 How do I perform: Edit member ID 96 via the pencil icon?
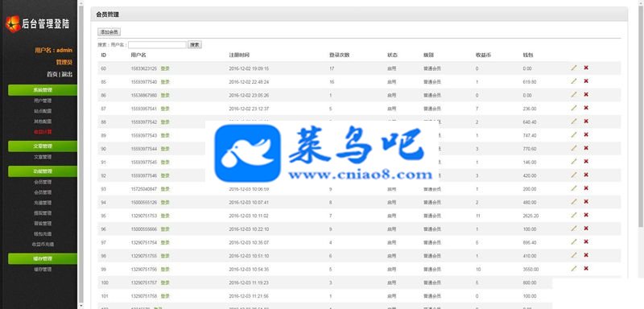[574, 229]
